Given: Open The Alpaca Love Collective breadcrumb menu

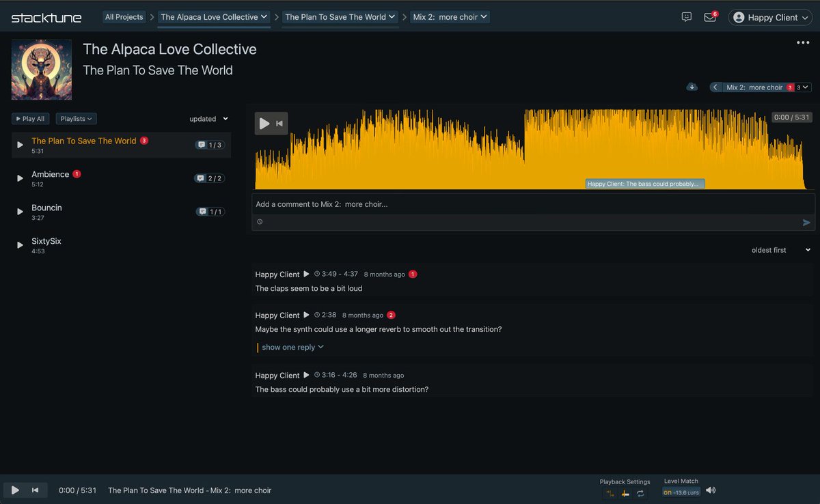Looking at the screenshot, I should 213,16.
